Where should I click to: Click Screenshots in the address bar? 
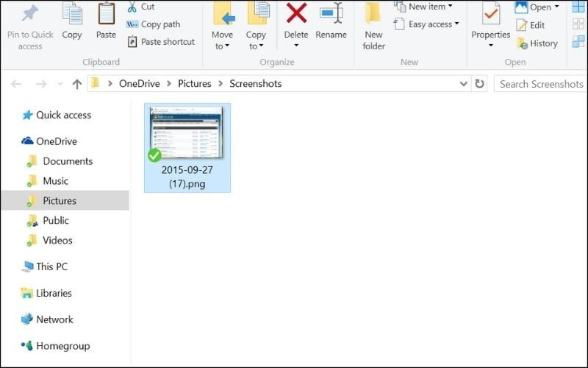(x=255, y=84)
